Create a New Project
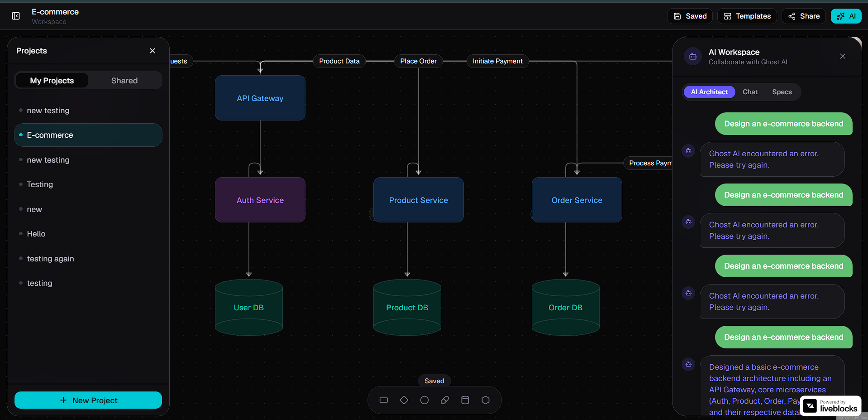 tap(88, 400)
